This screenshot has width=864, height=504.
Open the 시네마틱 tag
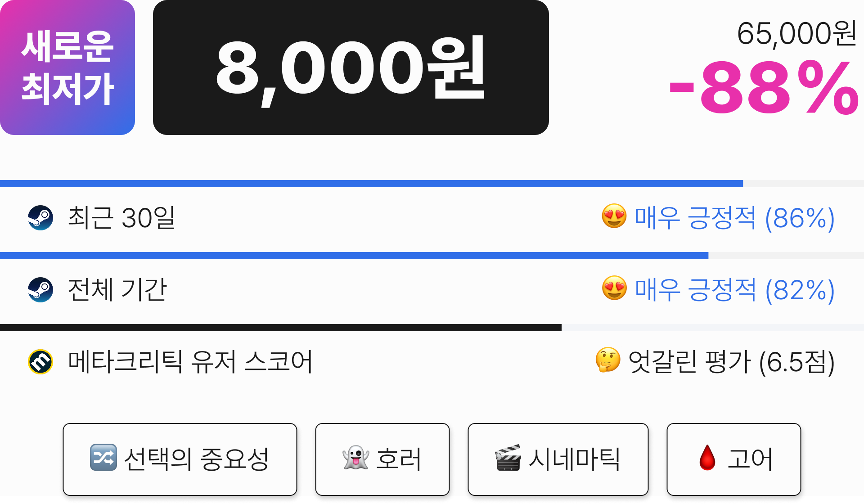[558, 459]
